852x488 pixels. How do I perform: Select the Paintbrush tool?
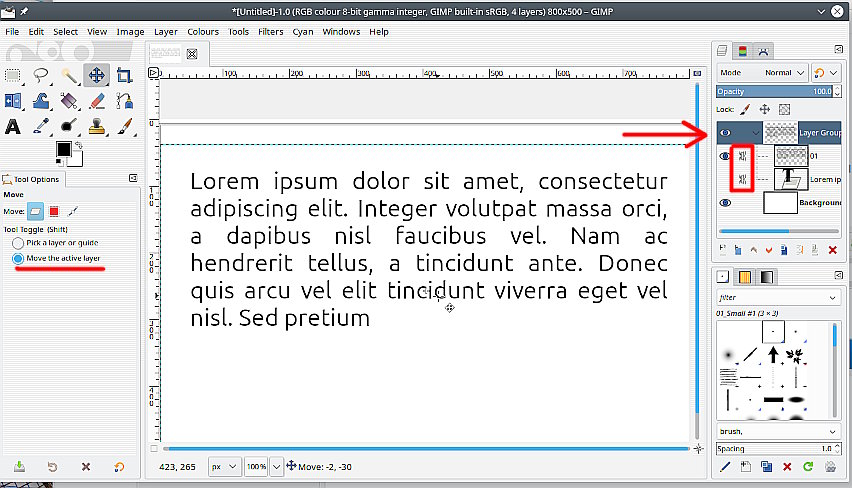[124, 127]
